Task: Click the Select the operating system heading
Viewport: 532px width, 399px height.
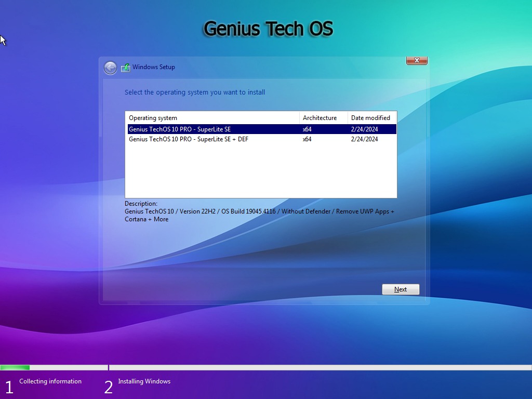Action: 195,92
